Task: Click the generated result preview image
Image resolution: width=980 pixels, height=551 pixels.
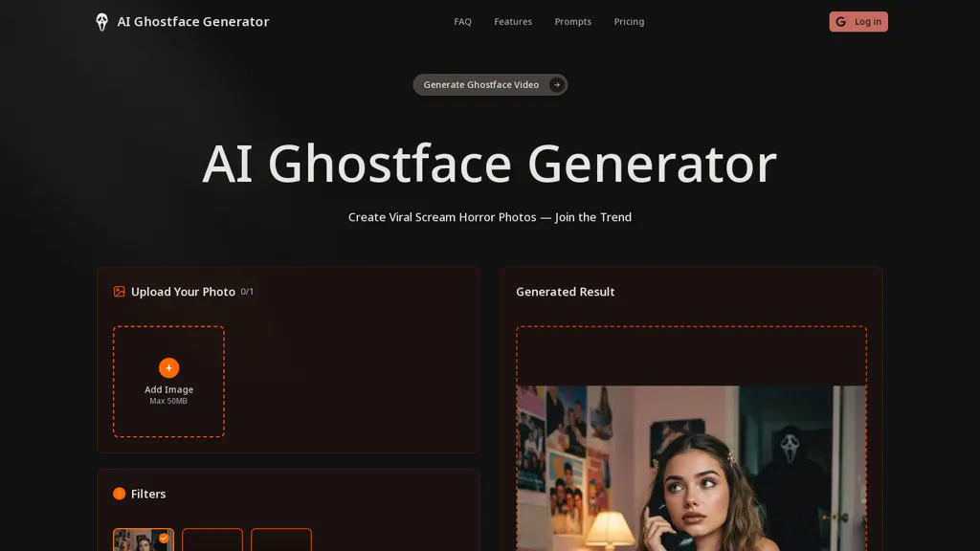Action: [x=691, y=469]
